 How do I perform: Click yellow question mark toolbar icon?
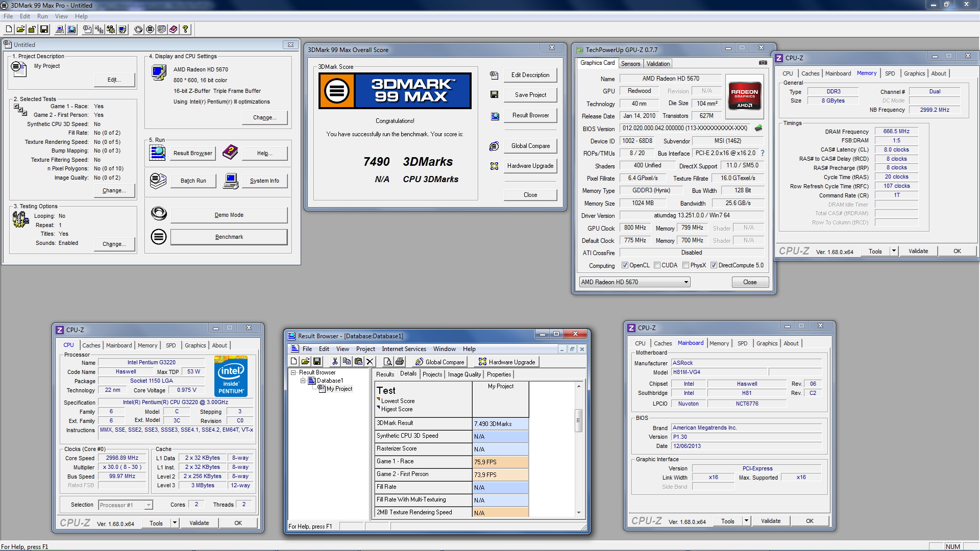[x=185, y=30]
